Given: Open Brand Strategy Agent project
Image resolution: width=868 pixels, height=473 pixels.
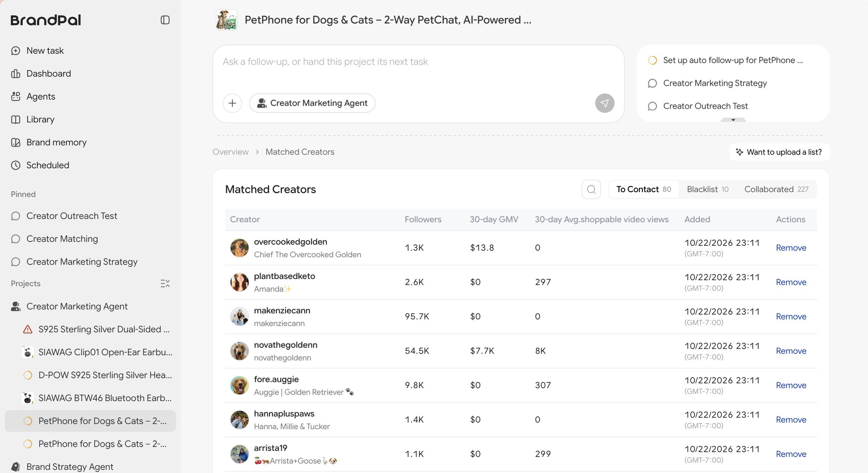Looking at the screenshot, I should (62, 467).
